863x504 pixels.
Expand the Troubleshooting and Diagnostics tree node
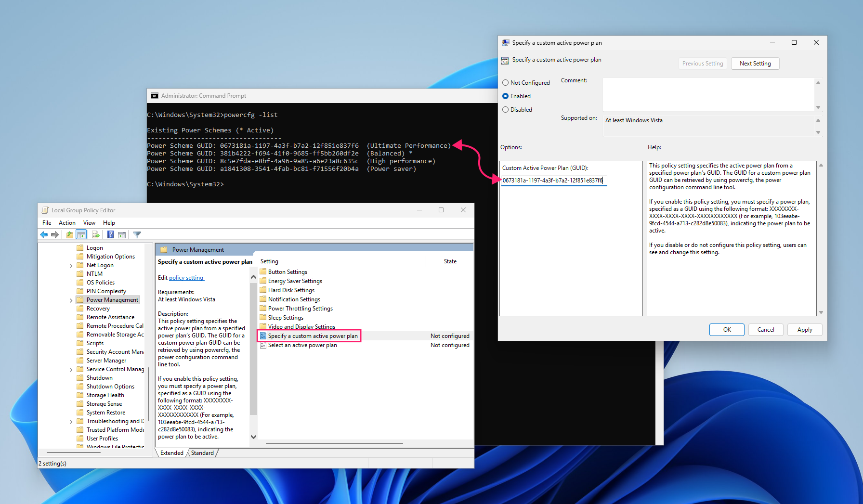(71, 422)
